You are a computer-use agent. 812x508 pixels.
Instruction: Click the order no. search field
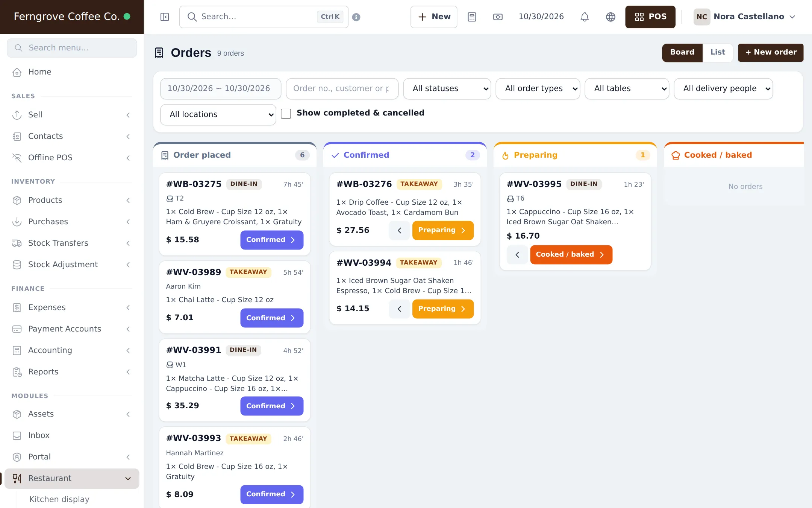[342, 89]
